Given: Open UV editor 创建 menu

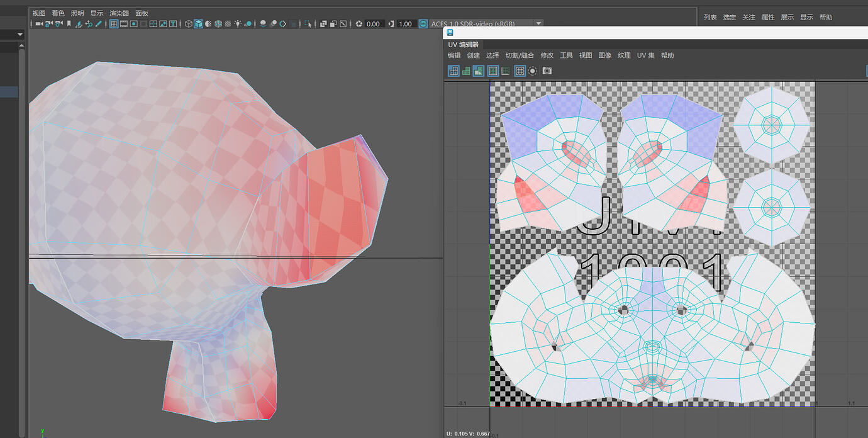Looking at the screenshot, I should (x=473, y=55).
